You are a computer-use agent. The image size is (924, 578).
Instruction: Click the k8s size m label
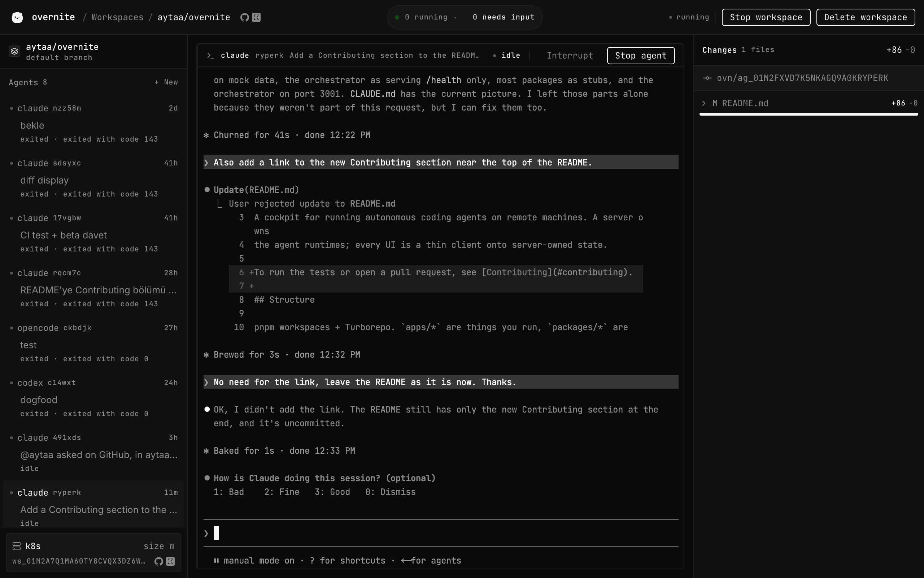[159, 546]
